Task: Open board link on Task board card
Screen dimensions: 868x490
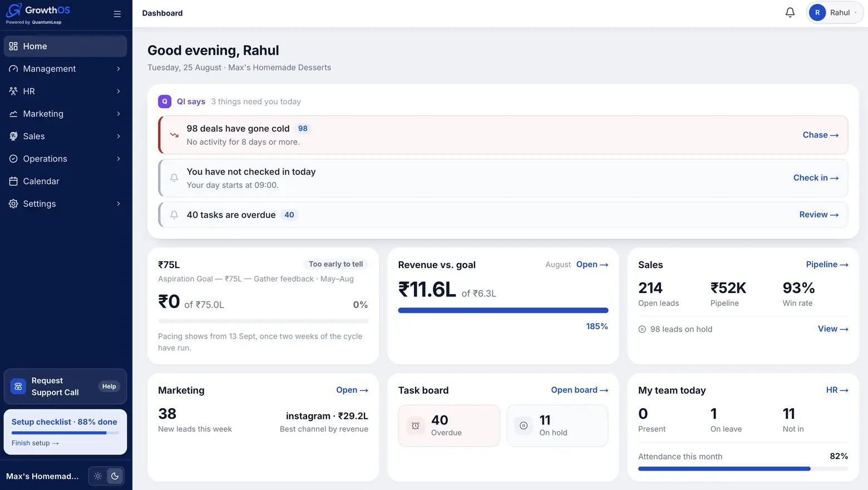Action: pyautogui.click(x=579, y=390)
